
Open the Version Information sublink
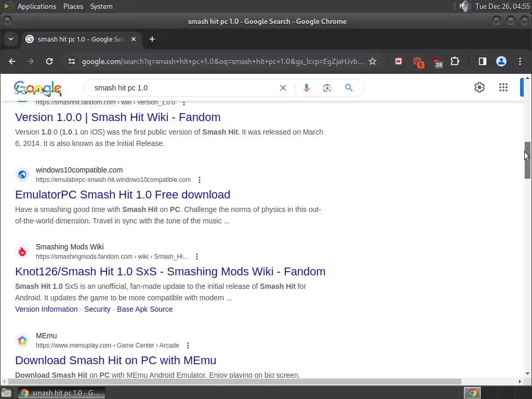click(x=46, y=309)
